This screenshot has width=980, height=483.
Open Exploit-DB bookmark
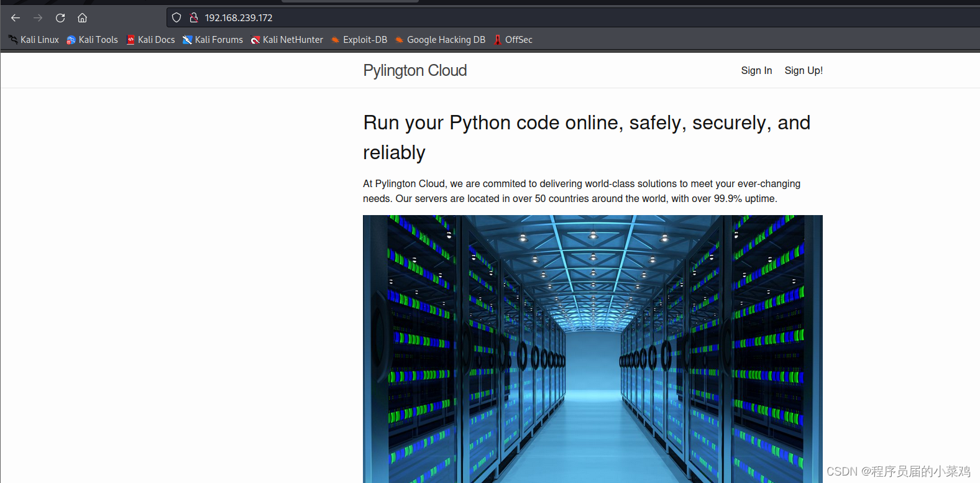[359, 40]
